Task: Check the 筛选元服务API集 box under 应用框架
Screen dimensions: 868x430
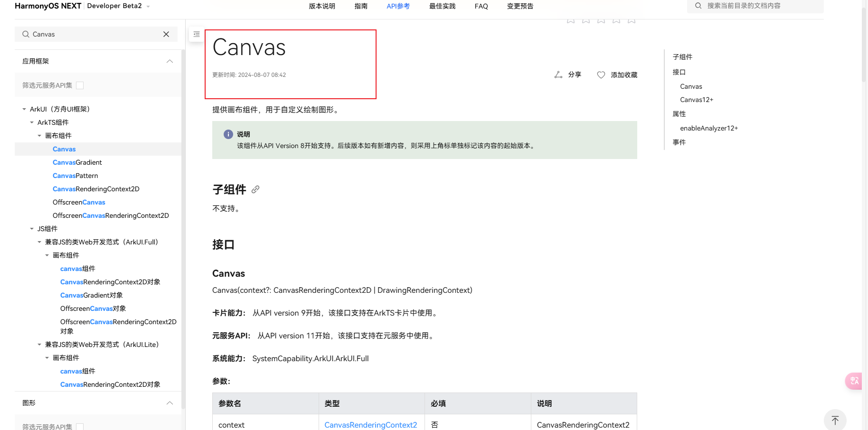Action: click(80, 85)
